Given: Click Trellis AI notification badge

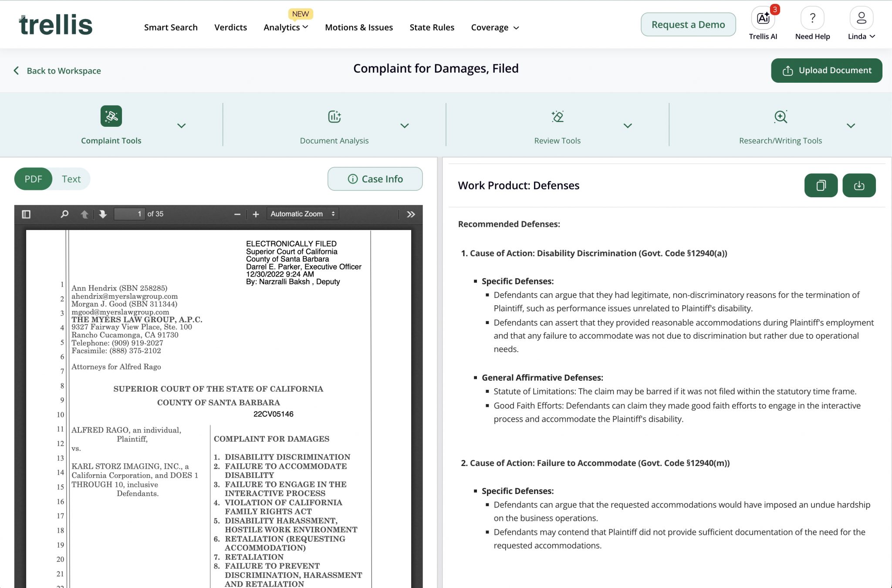Looking at the screenshot, I should (x=775, y=9).
